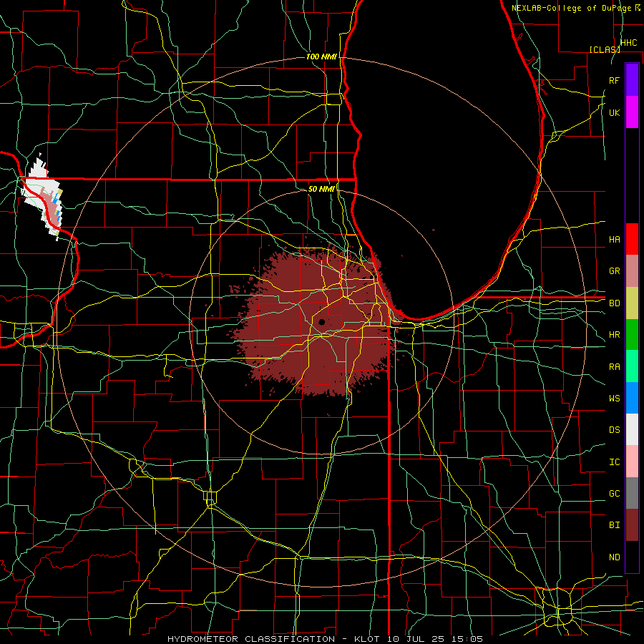Click the WS legend label

[614, 399]
